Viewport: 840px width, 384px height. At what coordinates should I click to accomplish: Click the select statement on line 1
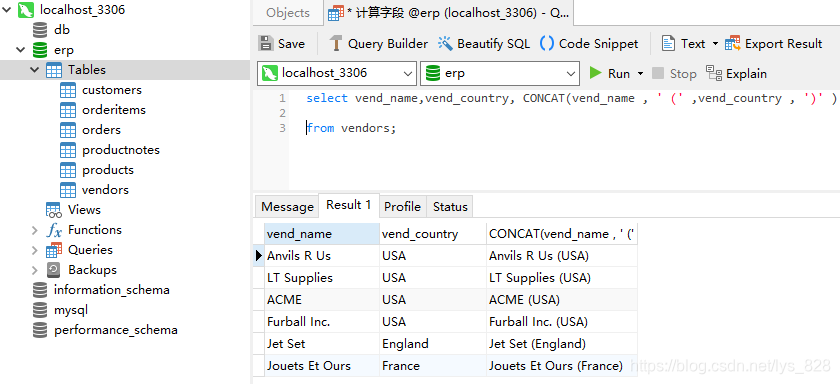tap(571, 99)
